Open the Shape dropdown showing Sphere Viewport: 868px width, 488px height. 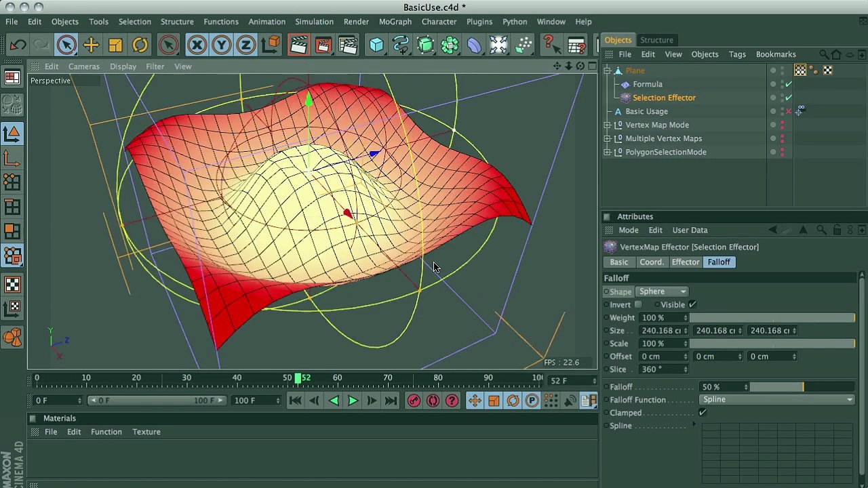click(x=662, y=291)
